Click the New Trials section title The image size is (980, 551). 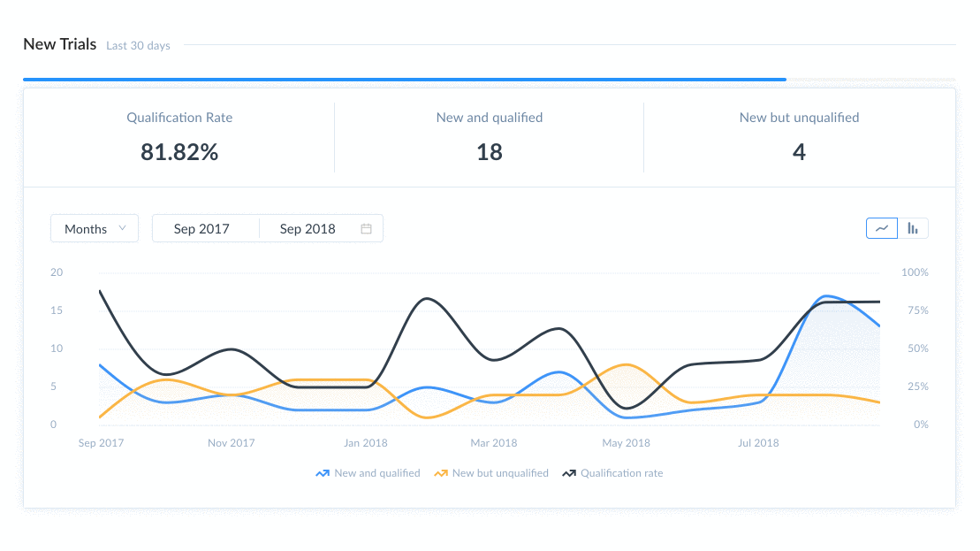point(60,44)
